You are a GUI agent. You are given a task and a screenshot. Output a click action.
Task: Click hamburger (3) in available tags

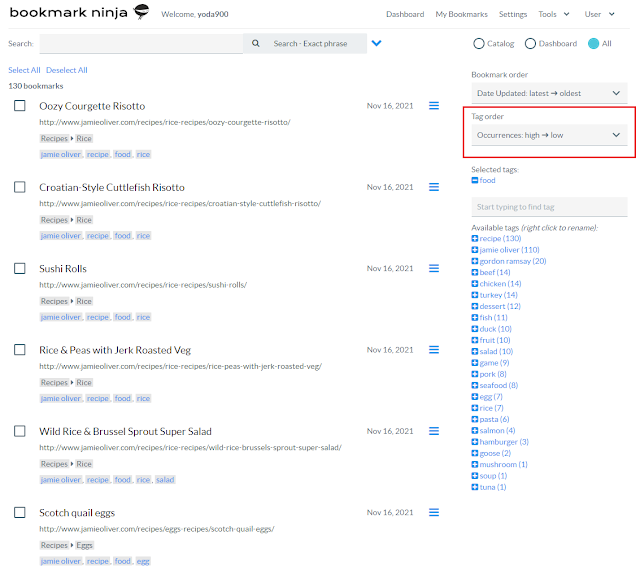(504, 442)
